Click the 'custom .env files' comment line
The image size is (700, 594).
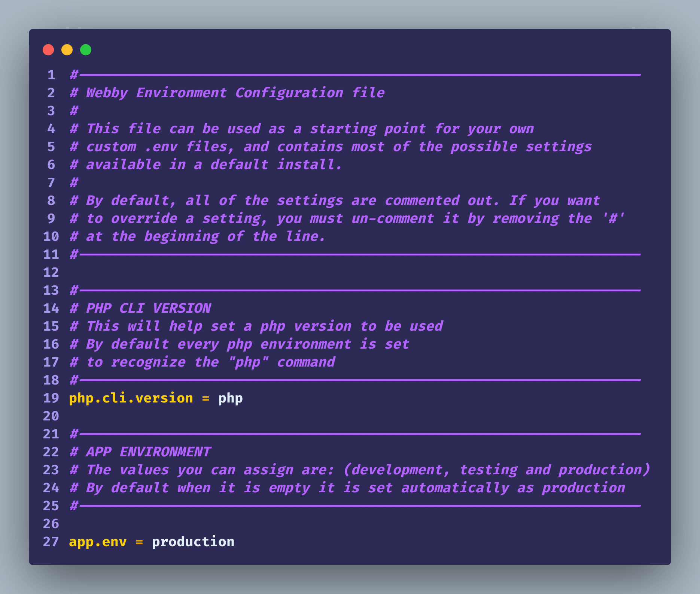point(331,147)
